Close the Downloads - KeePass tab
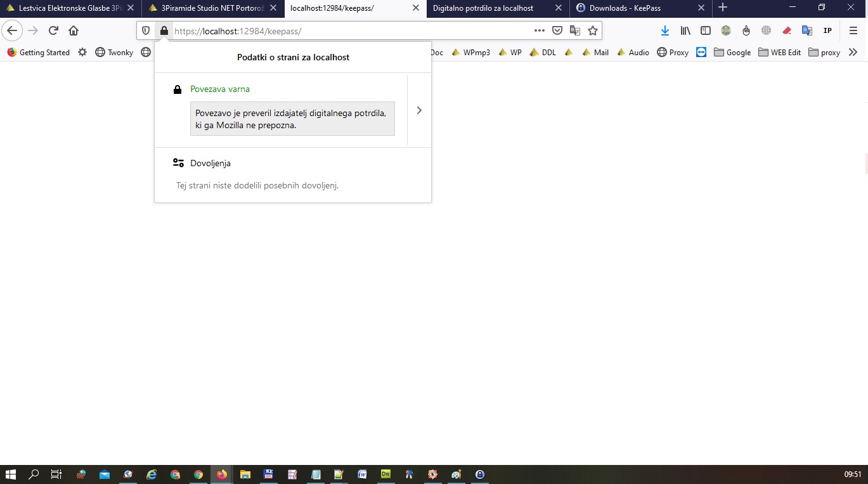The width and height of the screenshot is (868, 484). (x=701, y=8)
